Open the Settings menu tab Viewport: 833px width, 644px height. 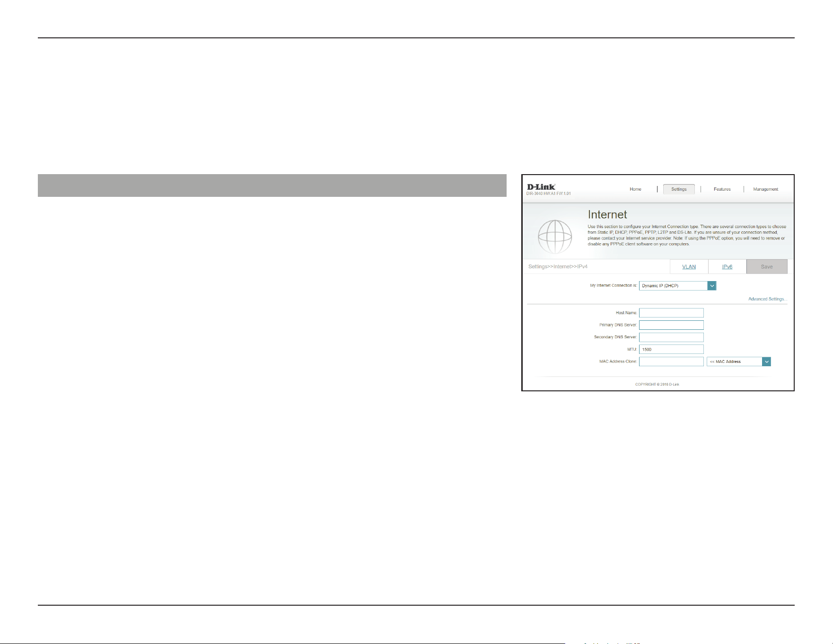[x=679, y=189]
